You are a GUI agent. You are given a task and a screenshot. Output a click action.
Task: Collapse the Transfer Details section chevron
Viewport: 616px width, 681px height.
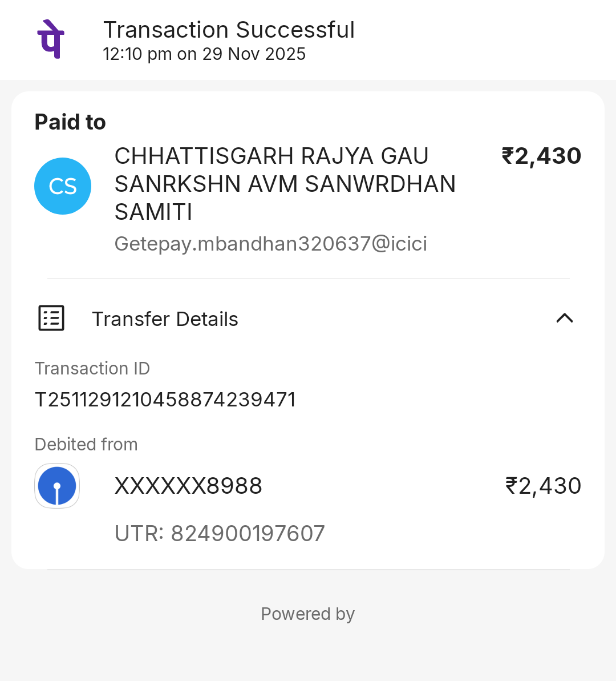pos(564,318)
